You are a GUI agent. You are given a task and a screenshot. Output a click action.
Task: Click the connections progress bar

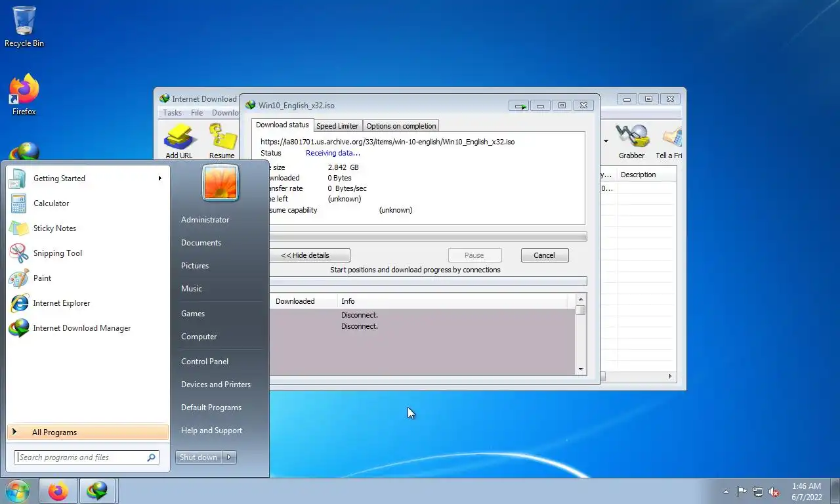click(x=428, y=282)
